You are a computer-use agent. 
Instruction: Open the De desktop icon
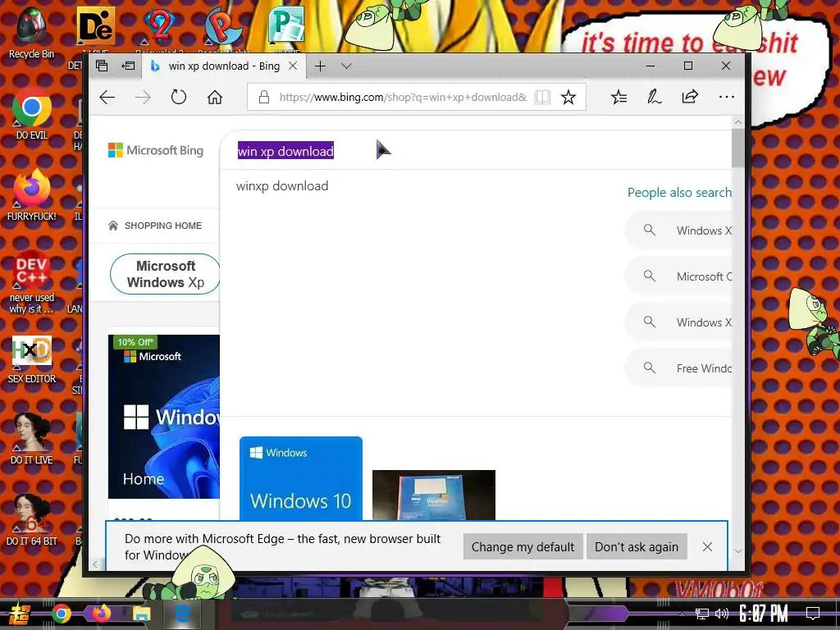coord(95,27)
